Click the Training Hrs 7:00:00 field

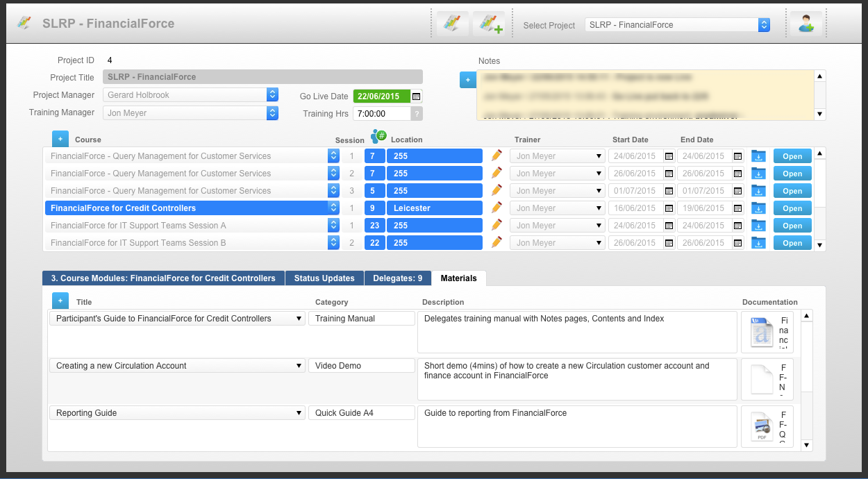(x=382, y=114)
